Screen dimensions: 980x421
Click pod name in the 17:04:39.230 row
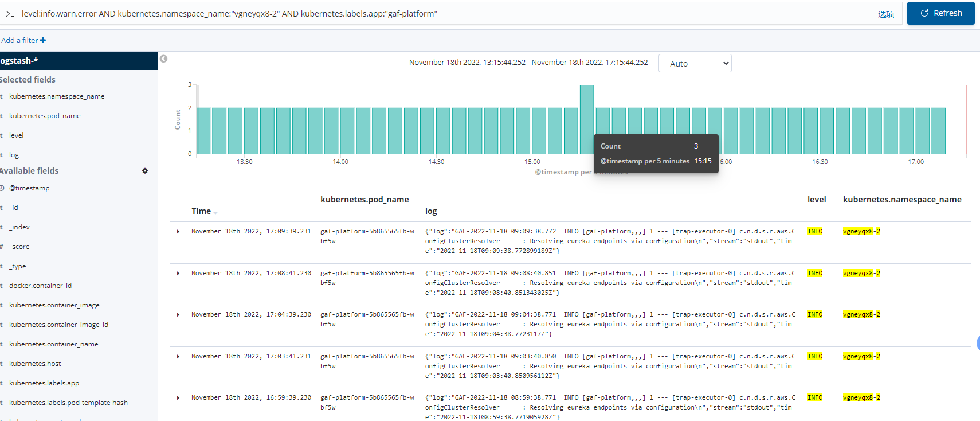[x=367, y=319]
